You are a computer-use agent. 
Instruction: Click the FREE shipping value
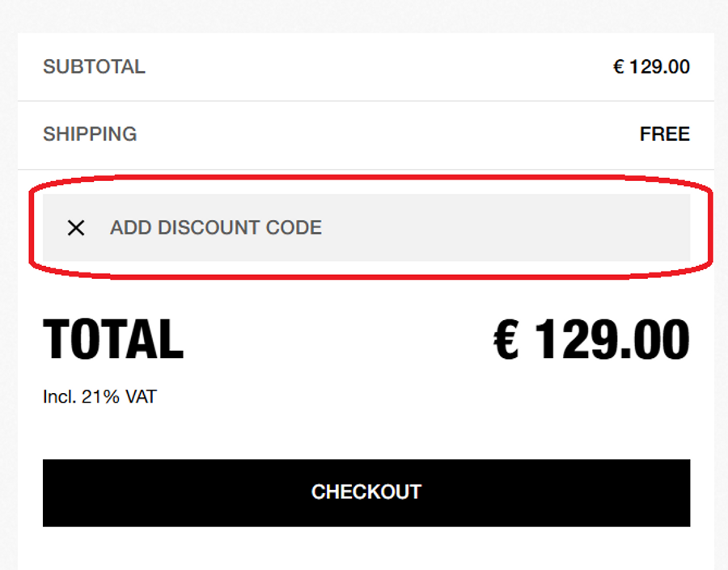pos(664,134)
